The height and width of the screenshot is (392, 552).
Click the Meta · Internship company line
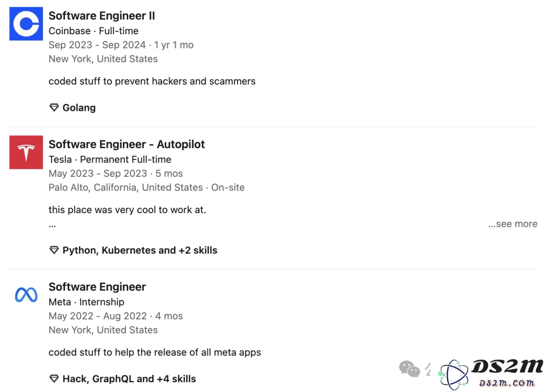tap(86, 302)
